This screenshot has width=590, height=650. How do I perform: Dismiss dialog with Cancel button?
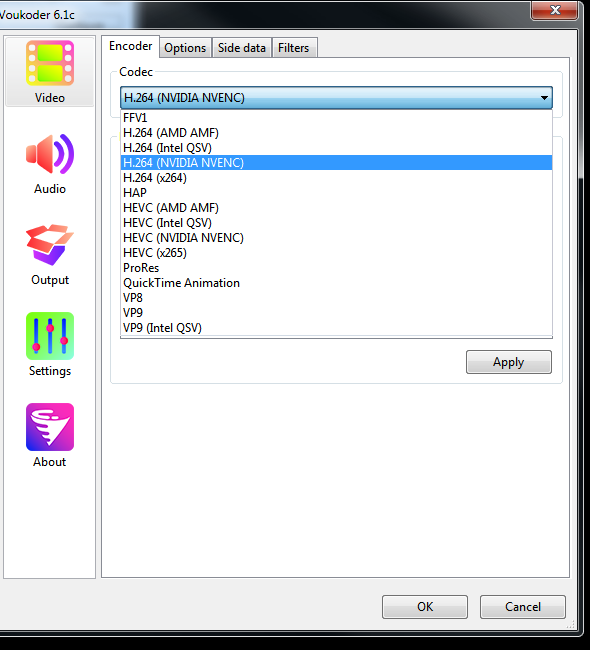[523, 607]
